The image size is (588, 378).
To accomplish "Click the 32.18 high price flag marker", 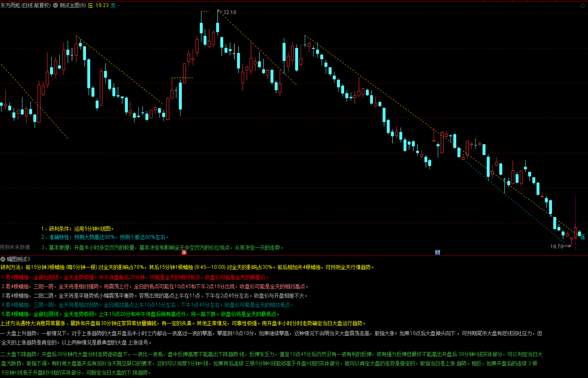I will tap(229, 12).
